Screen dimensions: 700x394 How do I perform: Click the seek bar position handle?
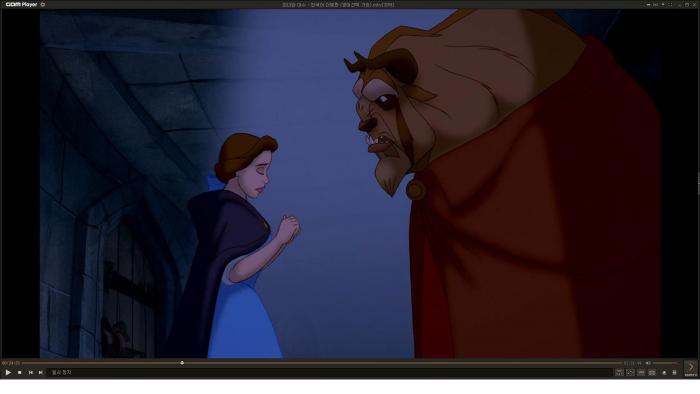click(182, 363)
